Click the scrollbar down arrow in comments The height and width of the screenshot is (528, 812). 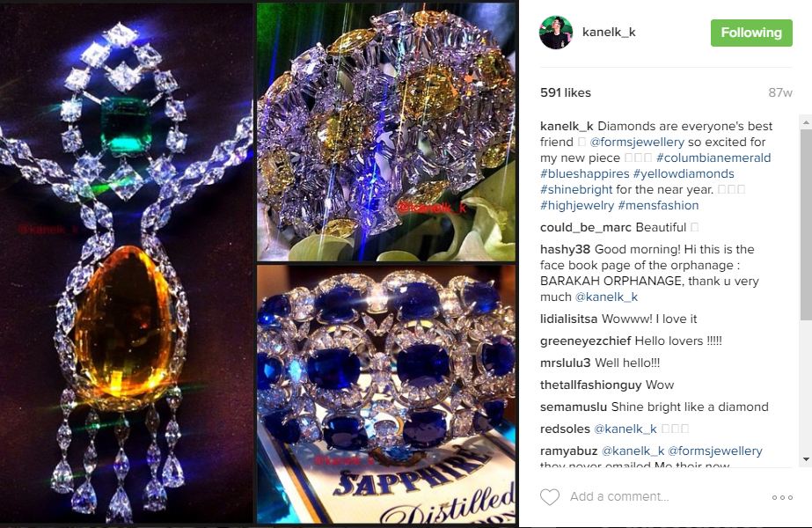(x=807, y=459)
